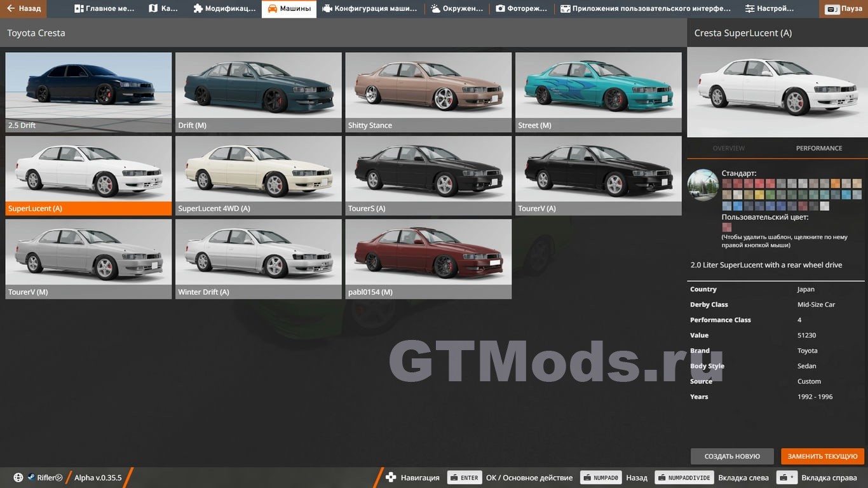Click the Toyota Cresta heading

pos(36,33)
